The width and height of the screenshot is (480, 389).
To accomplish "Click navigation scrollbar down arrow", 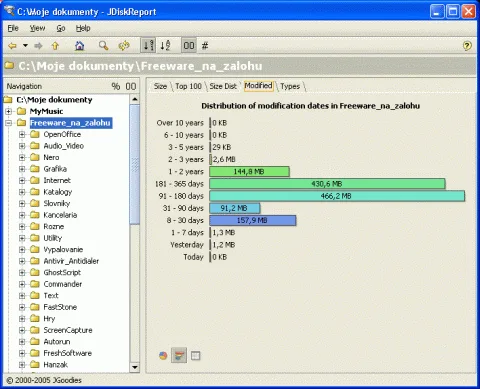I will tap(135, 367).
